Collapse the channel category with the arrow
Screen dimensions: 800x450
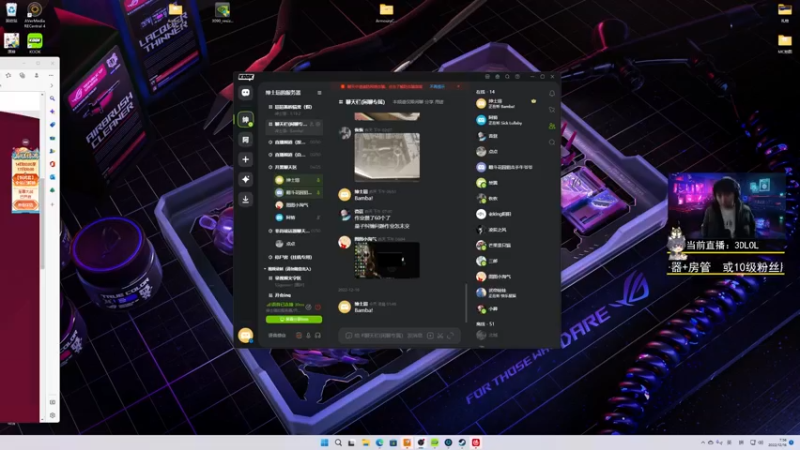(265, 269)
